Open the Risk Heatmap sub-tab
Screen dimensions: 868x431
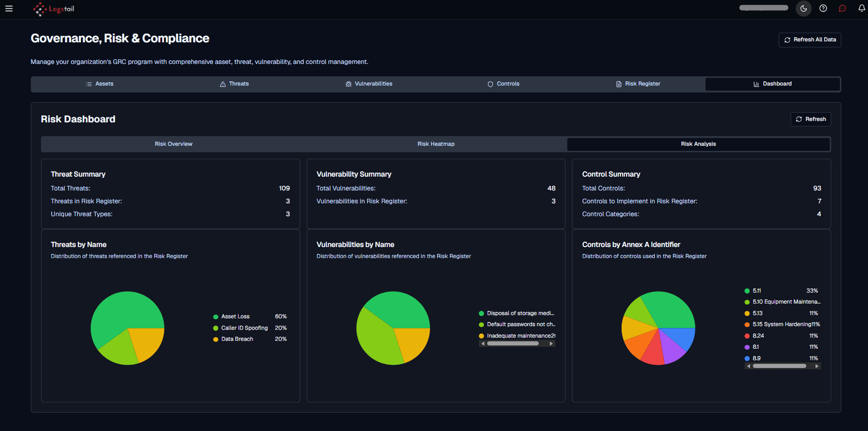(436, 144)
